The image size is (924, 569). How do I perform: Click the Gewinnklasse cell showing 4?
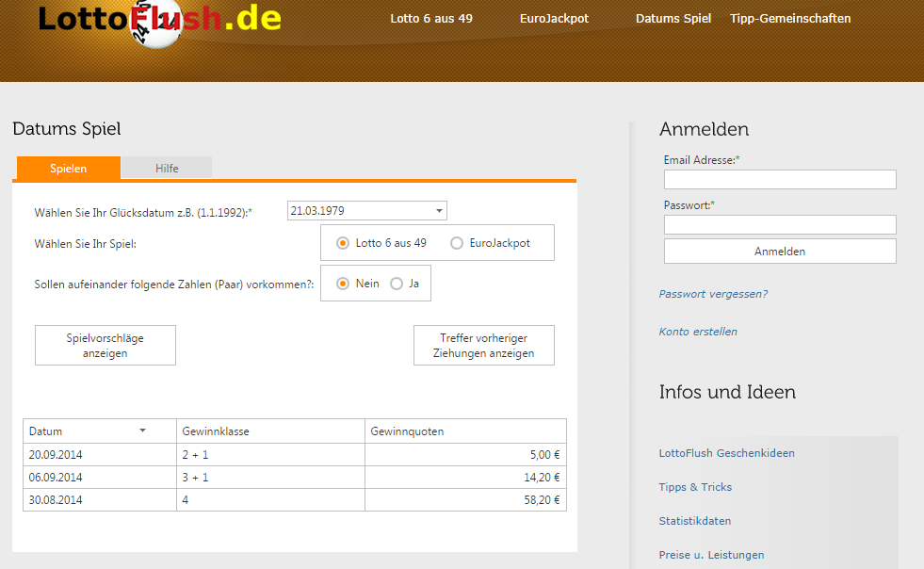point(270,499)
